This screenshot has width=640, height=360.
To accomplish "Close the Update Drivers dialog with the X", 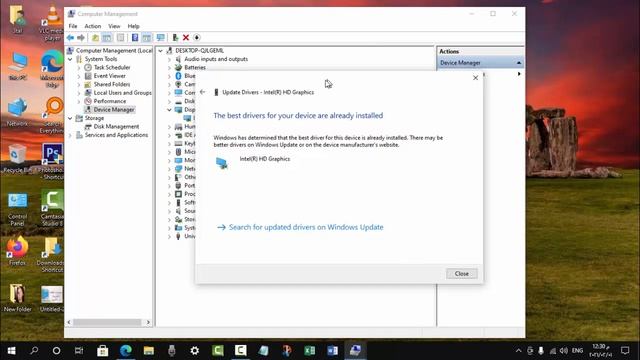I will tap(475, 78).
